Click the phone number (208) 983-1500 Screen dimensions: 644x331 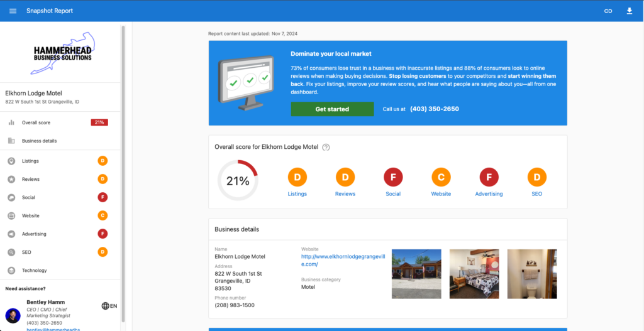pyautogui.click(x=235, y=305)
